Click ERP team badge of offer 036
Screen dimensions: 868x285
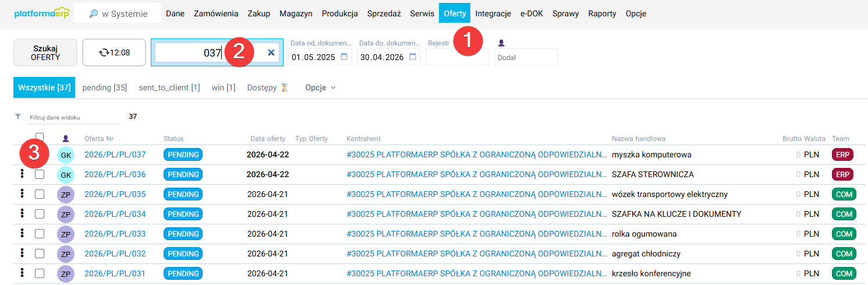tap(842, 175)
